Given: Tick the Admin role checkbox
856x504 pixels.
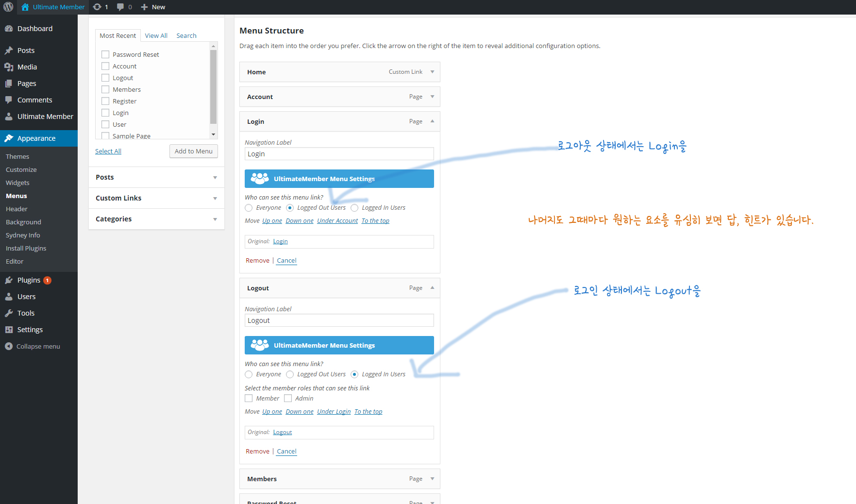Looking at the screenshot, I should [x=288, y=399].
